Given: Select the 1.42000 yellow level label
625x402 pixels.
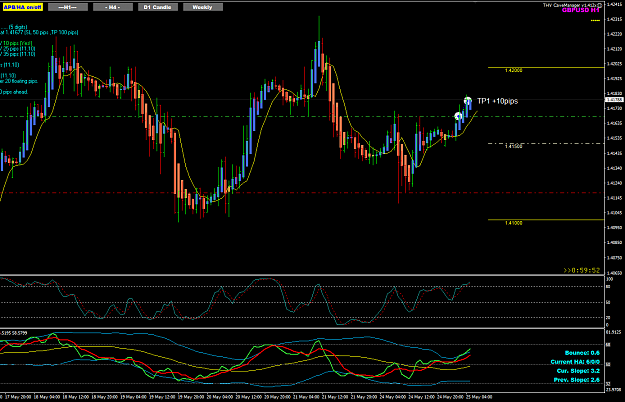Looking at the screenshot, I should (x=513, y=71).
